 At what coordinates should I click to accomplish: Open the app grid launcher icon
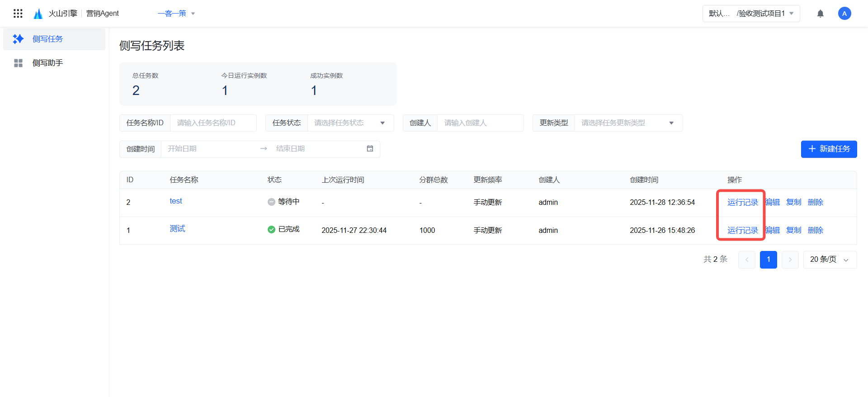[18, 14]
